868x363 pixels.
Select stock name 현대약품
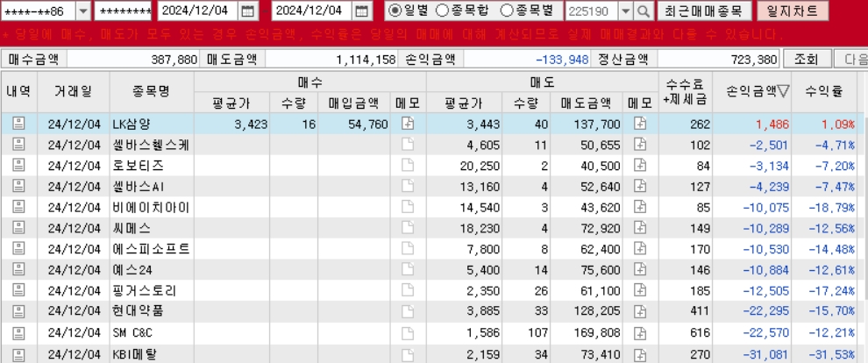click(x=138, y=311)
